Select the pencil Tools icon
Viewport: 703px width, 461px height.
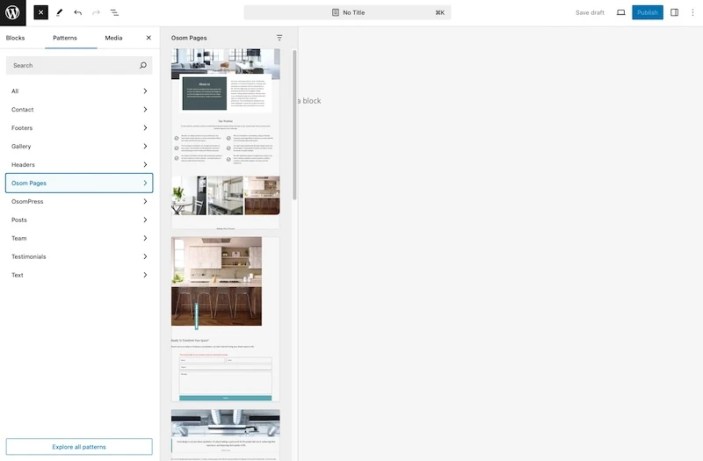pyautogui.click(x=59, y=13)
